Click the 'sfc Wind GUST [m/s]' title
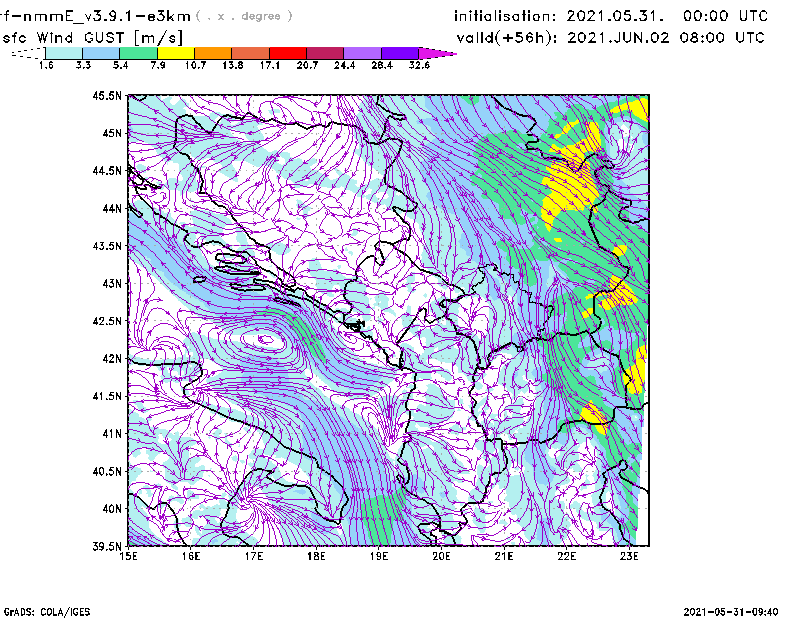800x618 pixels. 92,38
